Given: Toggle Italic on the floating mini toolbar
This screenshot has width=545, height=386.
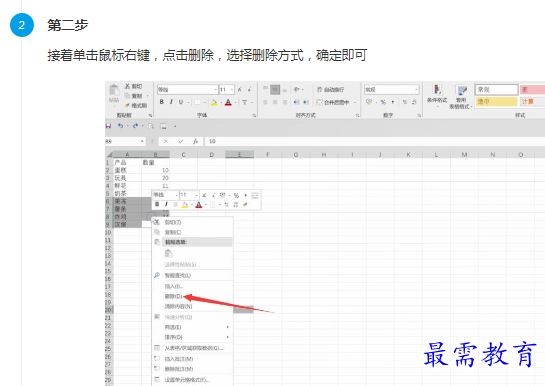Looking at the screenshot, I should tap(166, 205).
